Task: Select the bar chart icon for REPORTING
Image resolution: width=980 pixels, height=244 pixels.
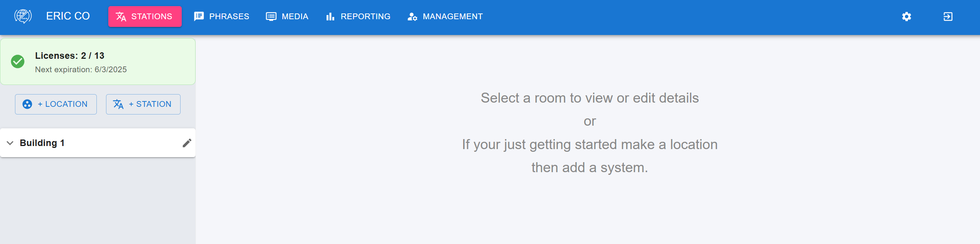Action: [330, 16]
